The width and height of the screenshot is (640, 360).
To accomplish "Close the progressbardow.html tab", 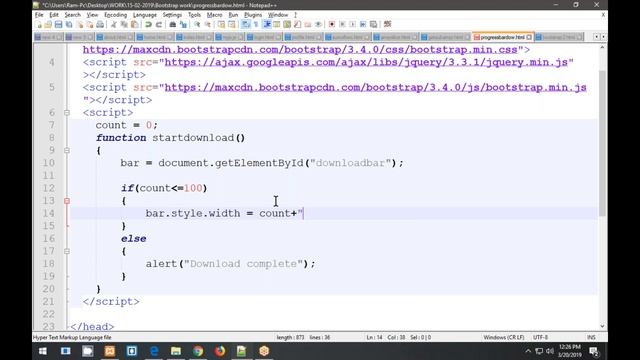I will (529, 37).
